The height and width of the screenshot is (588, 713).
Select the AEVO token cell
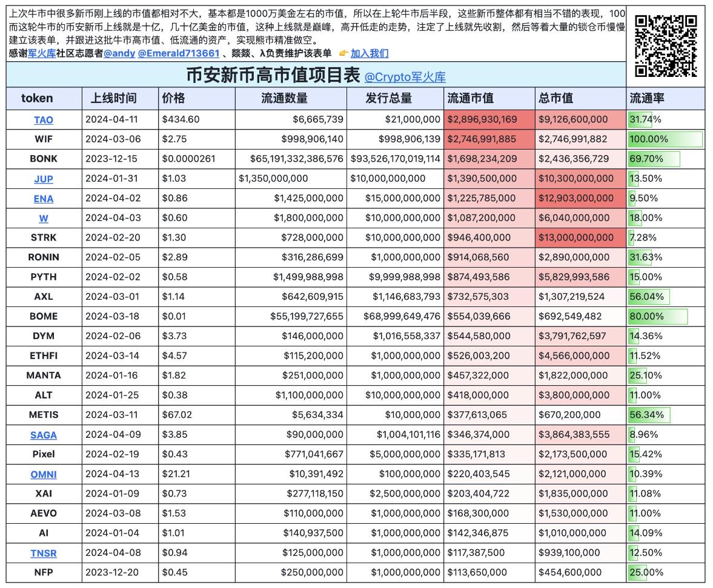click(x=44, y=513)
